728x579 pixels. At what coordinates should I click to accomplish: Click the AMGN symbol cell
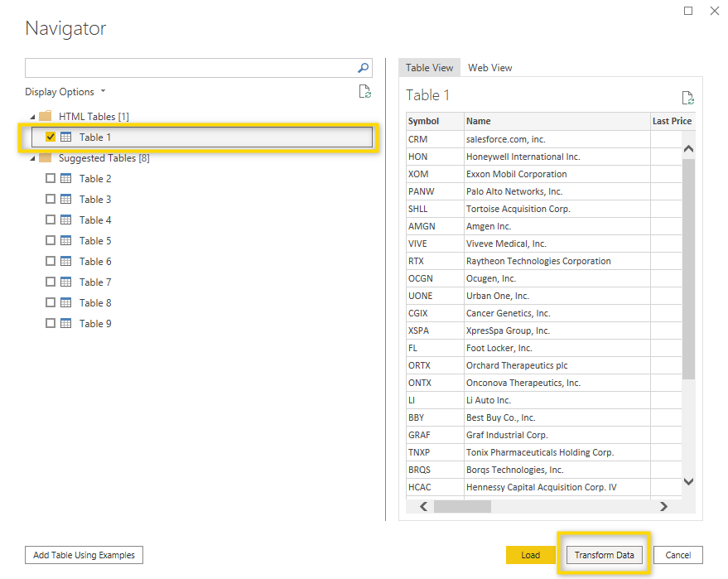coord(435,226)
